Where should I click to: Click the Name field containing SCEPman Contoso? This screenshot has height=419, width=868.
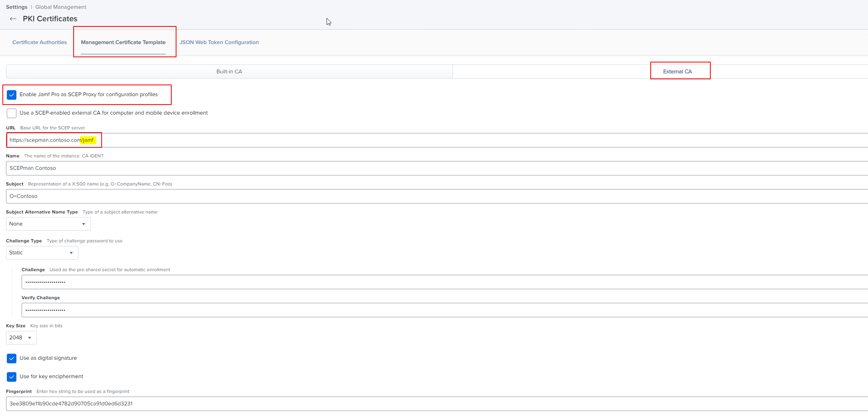tap(437, 168)
